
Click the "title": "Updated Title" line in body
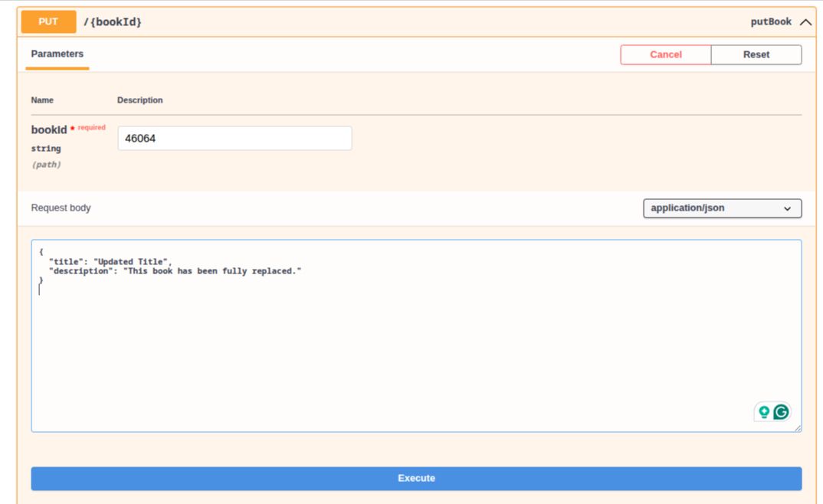[x=110, y=262]
